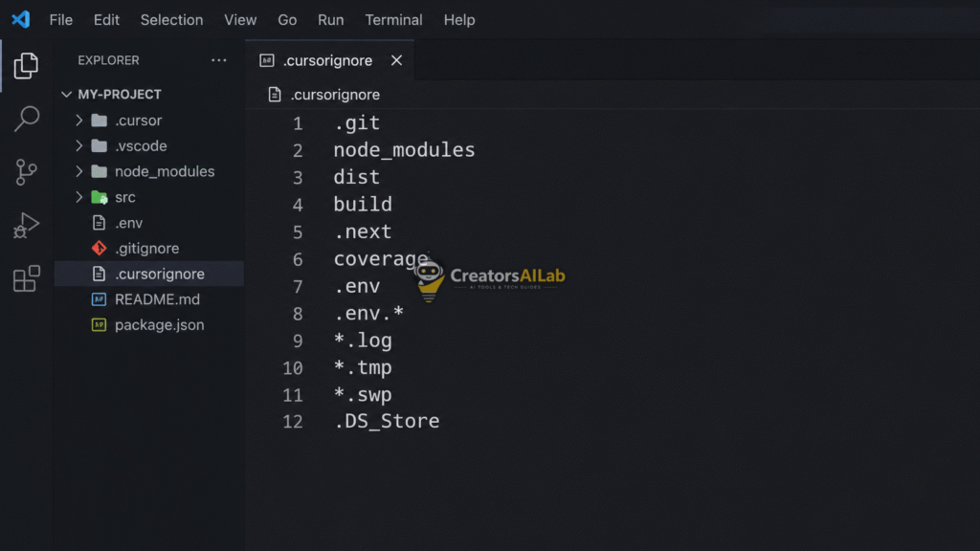Click the VS Code logo icon
980x551 pixels.
tap(21, 19)
